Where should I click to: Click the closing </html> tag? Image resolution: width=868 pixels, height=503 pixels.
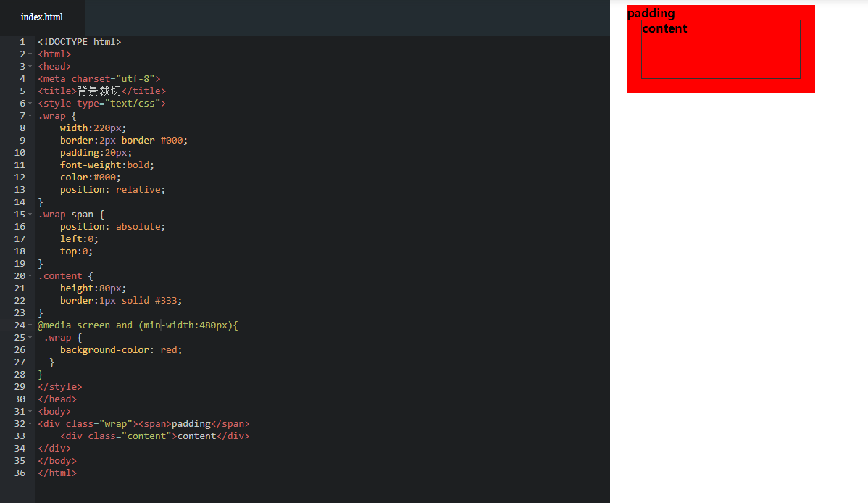click(x=57, y=473)
